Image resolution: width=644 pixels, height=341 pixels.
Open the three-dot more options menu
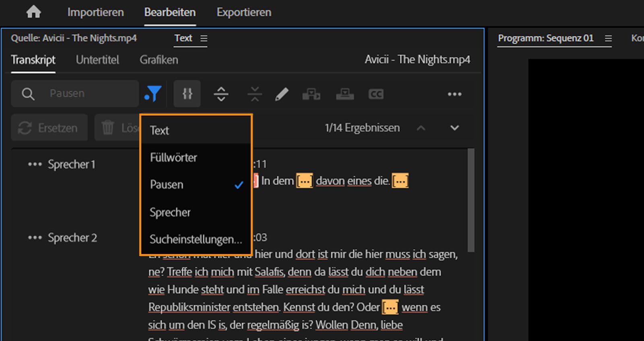point(454,94)
